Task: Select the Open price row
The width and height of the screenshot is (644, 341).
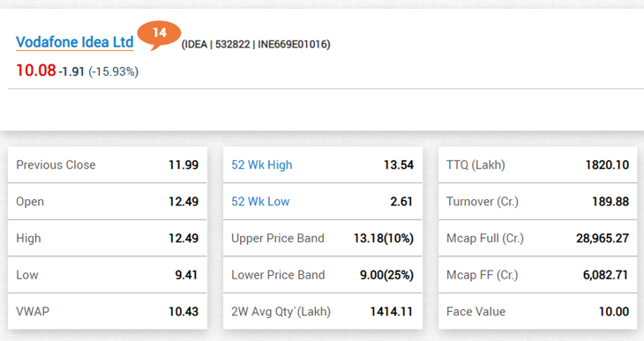Action: click(x=108, y=202)
